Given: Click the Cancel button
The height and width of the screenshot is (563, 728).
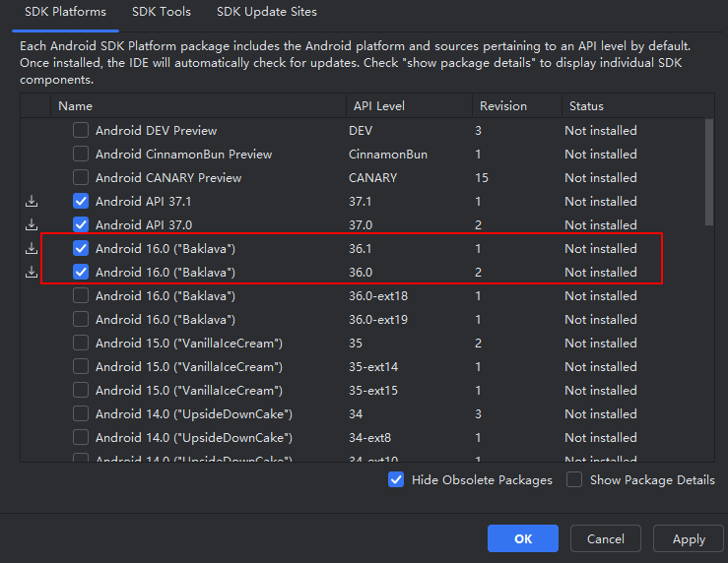Looking at the screenshot, I should click(x=606, y=538).
